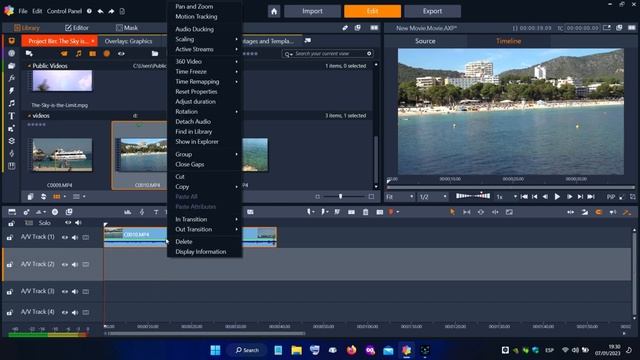Image resolution: width=640 pixels, height=360 pixels.
Task: Toggle the lock on A/V Track (4)
Action: 10,312
